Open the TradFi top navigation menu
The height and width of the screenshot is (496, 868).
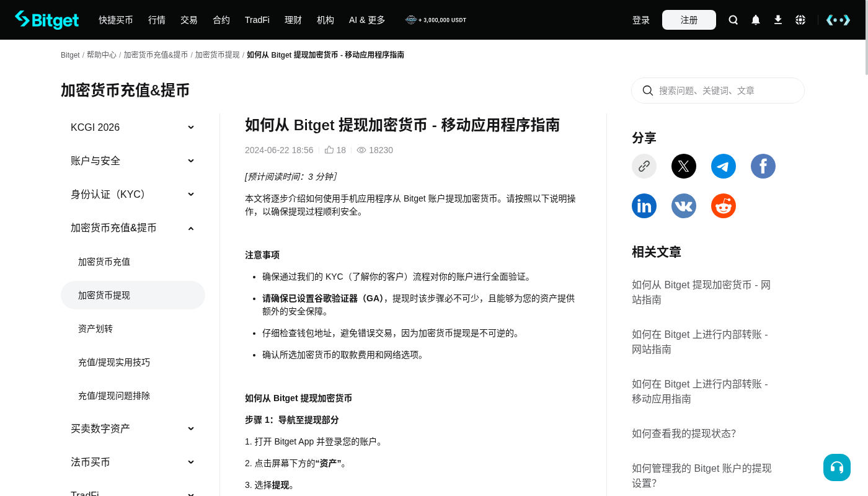click(257, 20)
